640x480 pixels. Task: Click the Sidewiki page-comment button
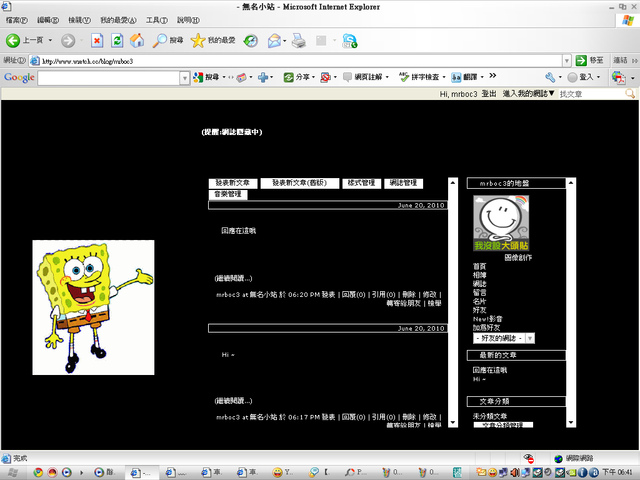click(363, 77)
